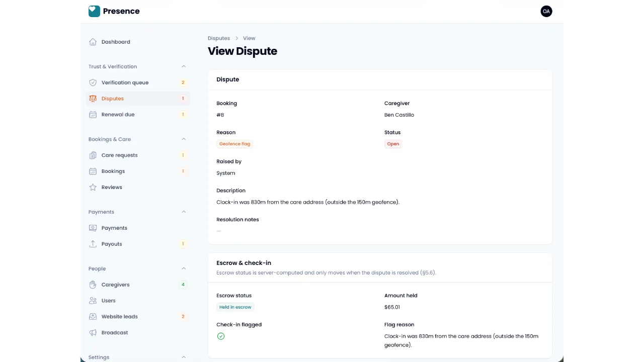The width and height of the screenshot is (644, 362).
Task: Collapse the Trust & Verification section
Action: click(184, 66)
